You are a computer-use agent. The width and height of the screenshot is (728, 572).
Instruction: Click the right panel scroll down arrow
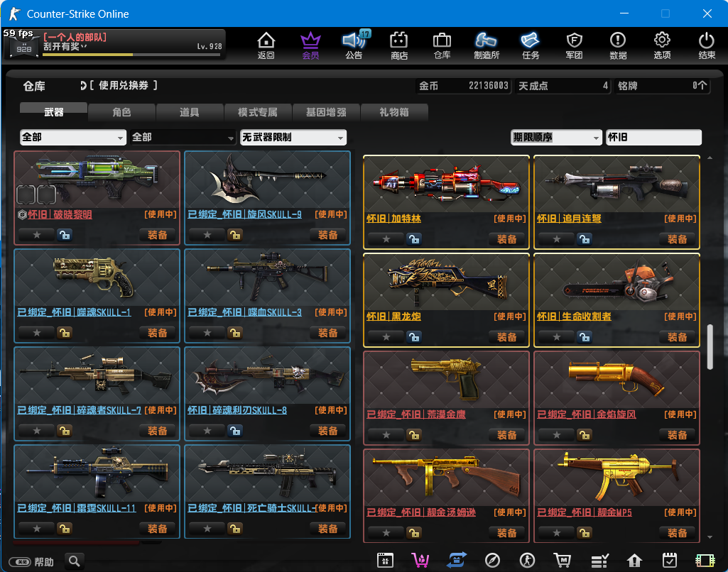click(710, 537)
